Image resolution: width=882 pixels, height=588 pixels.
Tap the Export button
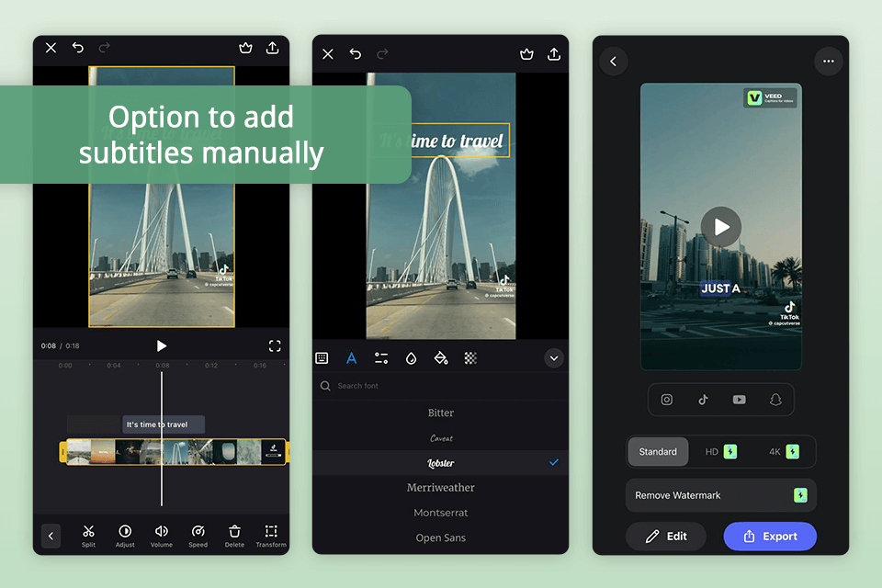click(770, 537)
